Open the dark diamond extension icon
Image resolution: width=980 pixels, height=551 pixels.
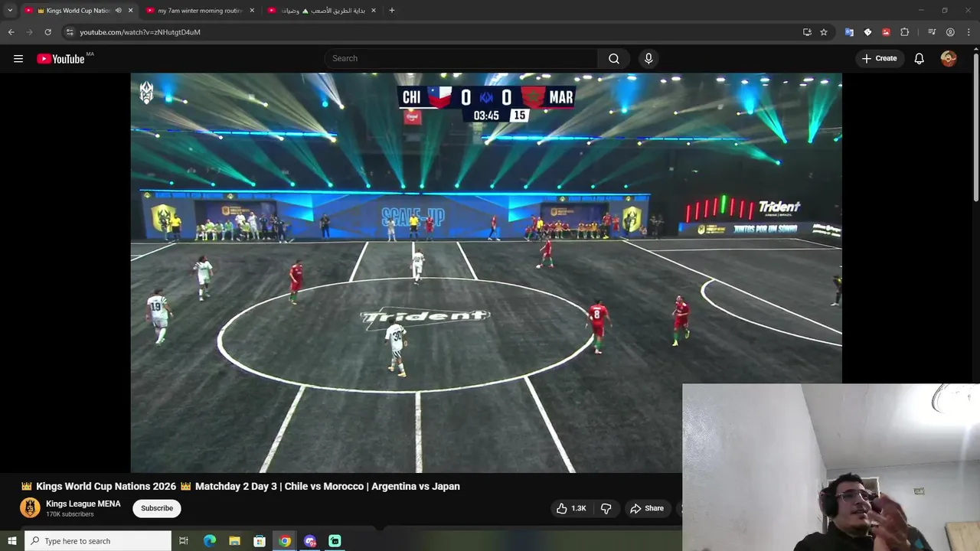(867, 32)
